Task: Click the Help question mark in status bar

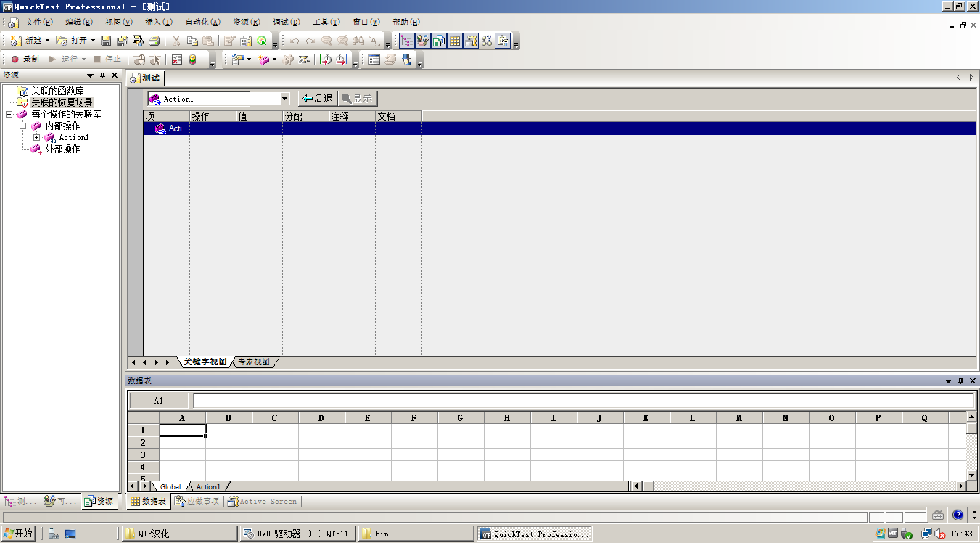Action: click(958, 515)
